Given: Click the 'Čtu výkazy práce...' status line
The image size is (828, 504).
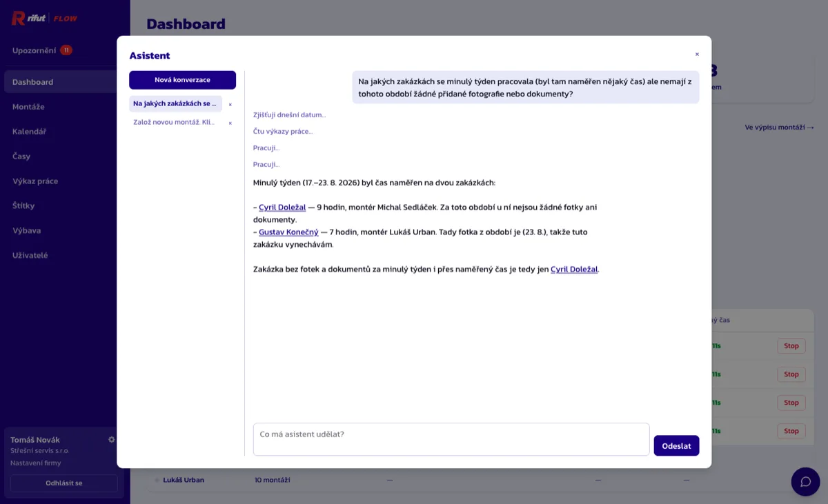Looking at the screenshot, I should pyautogui.click(x=283, y=132).
